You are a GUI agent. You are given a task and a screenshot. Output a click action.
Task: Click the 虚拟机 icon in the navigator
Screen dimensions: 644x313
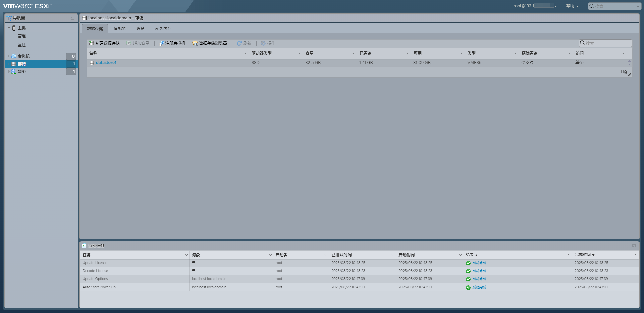click(x=13, y=56)
